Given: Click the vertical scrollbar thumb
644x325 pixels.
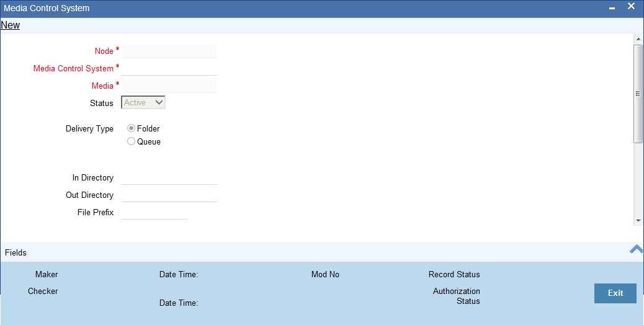Looking at the screenshot, I should point(638,94).
